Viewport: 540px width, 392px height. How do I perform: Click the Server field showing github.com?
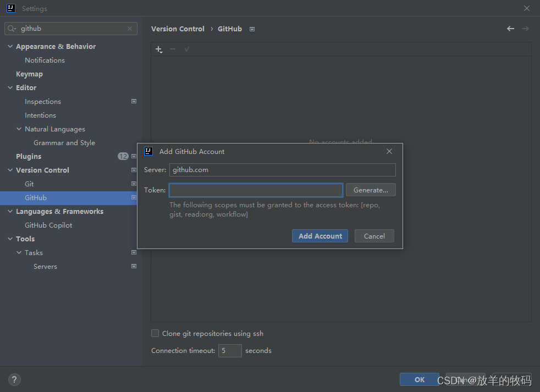coord(283,170)
